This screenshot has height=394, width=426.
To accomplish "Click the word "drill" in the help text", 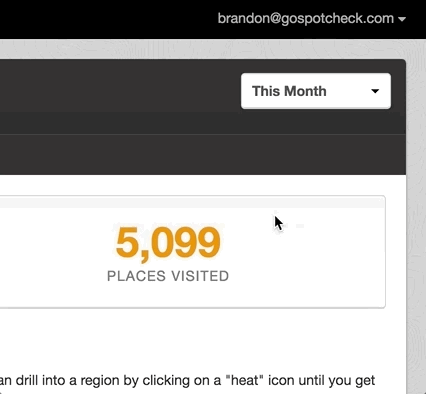I will 26,380.
